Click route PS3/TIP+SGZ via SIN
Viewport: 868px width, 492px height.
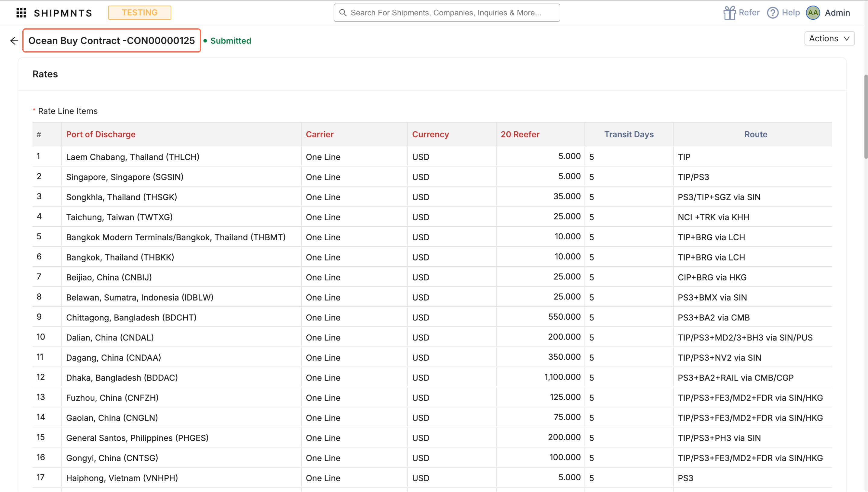click(x=719, y=197)
